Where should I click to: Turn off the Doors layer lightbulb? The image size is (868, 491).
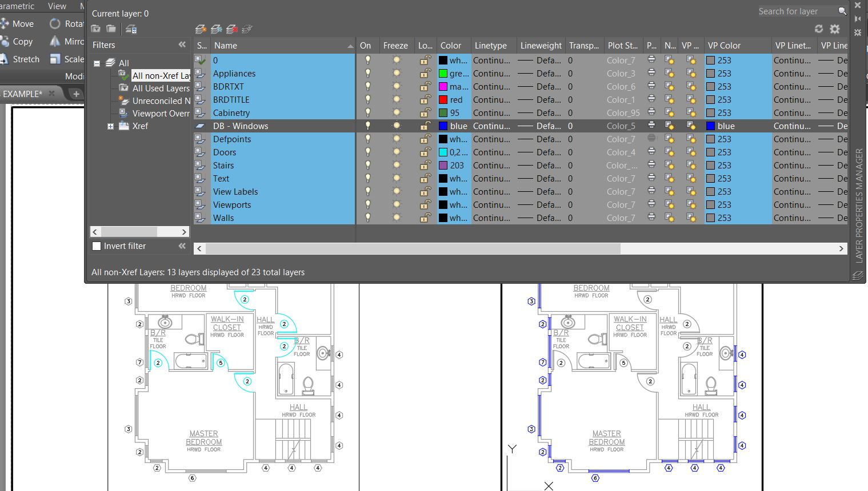pos(368,152)
